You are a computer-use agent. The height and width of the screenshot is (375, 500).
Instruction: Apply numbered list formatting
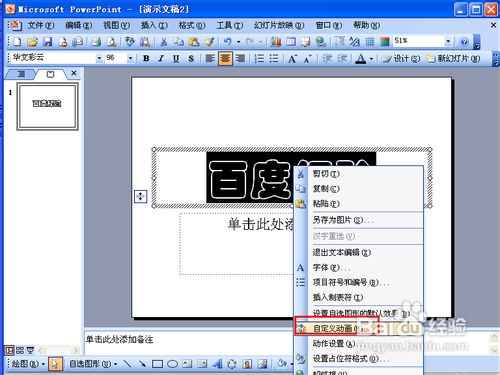(259, 59)
